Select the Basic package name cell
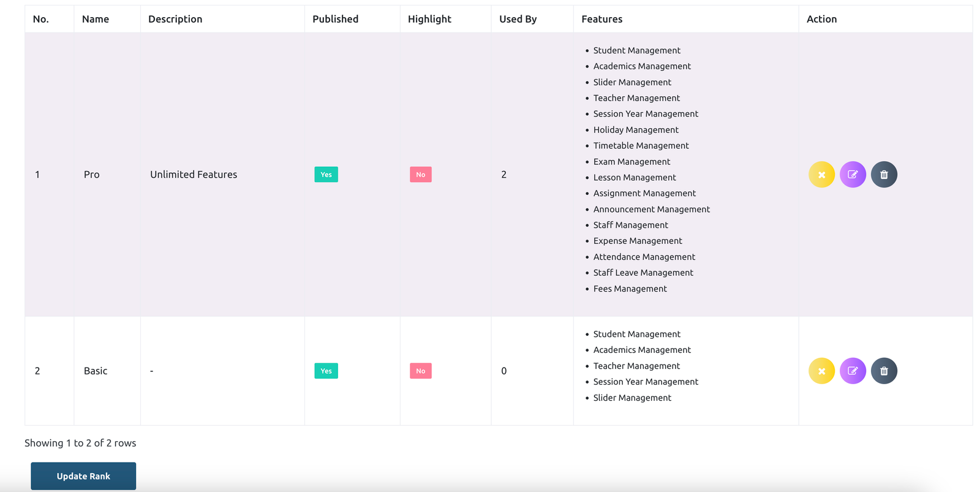This screenshot has height=492, width=980. pyautogui.click(x=96, y=371)
